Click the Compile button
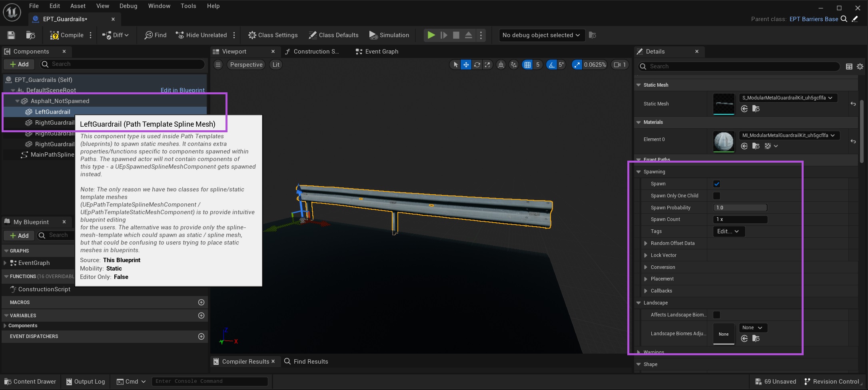 (67, 35)
